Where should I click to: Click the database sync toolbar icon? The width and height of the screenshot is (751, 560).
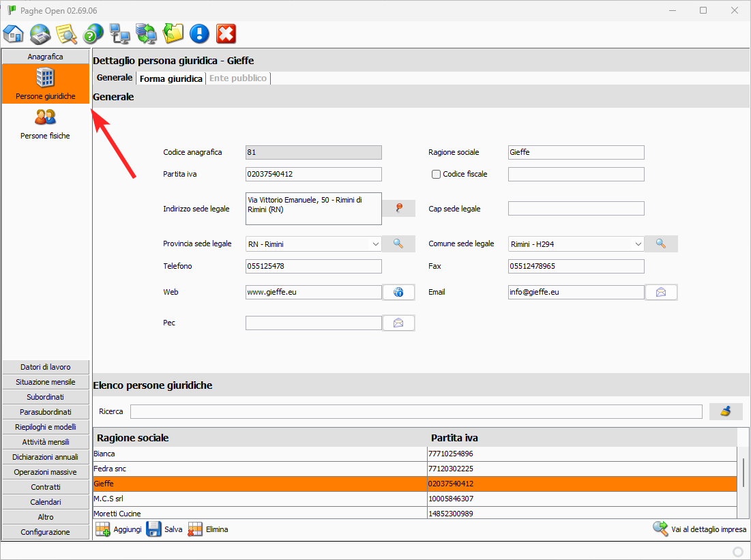[x=146, y=33]
